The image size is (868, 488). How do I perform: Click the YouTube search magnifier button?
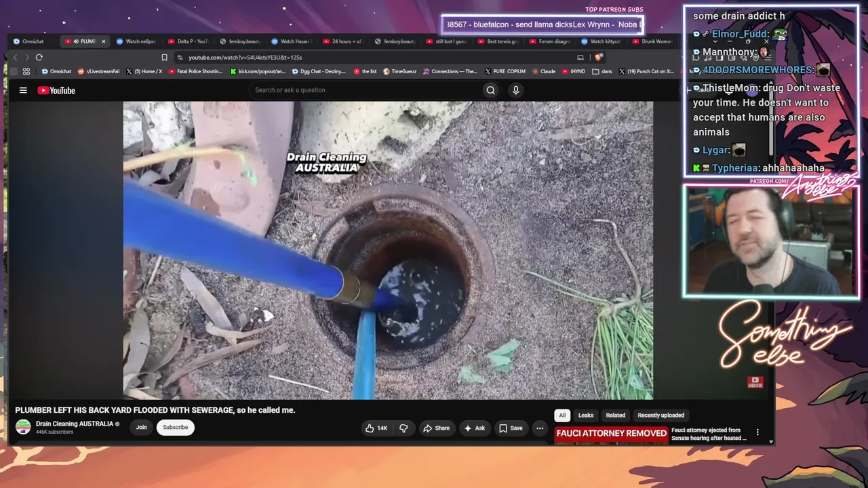(490, 90)
